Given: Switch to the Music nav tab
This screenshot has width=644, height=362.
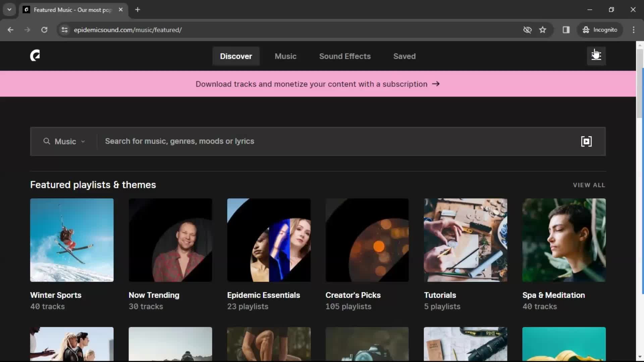Looking at the screenshot, I should (285, 56).
